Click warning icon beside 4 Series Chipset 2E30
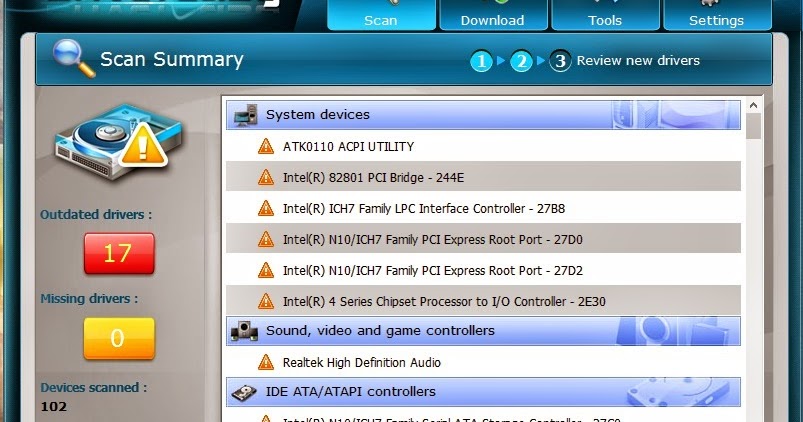The height and width of the screenshot is (422, 803). (x=266, y=301)
